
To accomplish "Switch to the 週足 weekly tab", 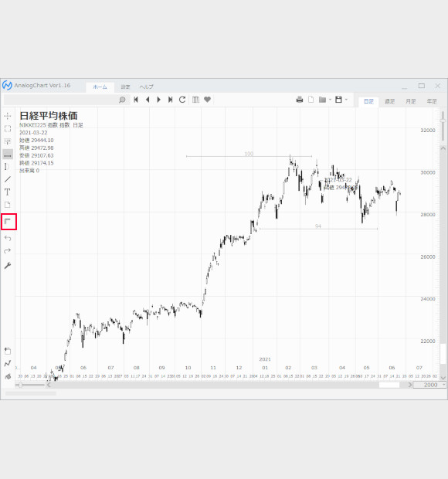I will 389,101.
